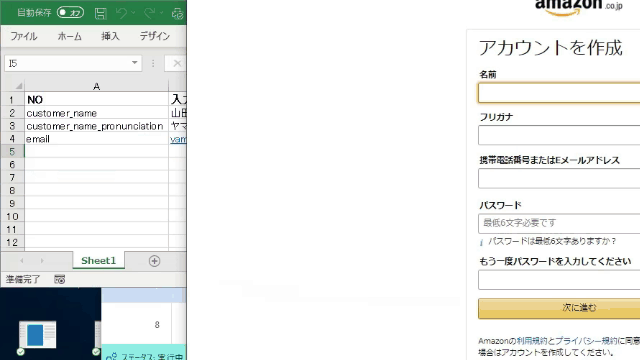
Task: Open the ファイル menu tab
Action: 24,36
